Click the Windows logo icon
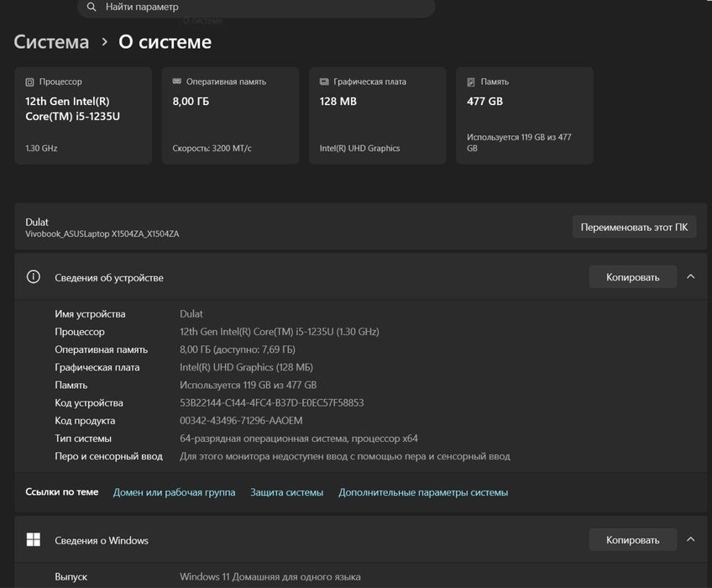The width and height of the screenshot is (712, 588). [33, 540]
